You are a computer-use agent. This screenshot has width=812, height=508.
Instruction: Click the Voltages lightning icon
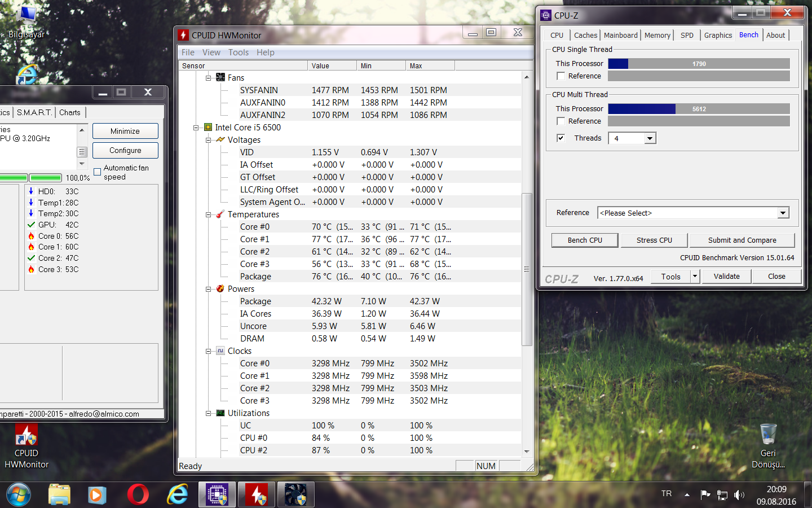[x=220, y=139]
